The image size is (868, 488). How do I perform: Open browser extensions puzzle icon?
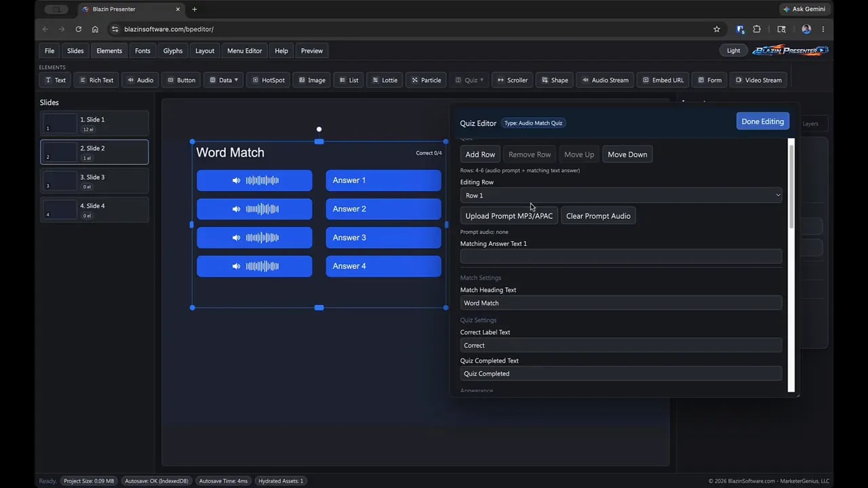(x=757, y=29)
